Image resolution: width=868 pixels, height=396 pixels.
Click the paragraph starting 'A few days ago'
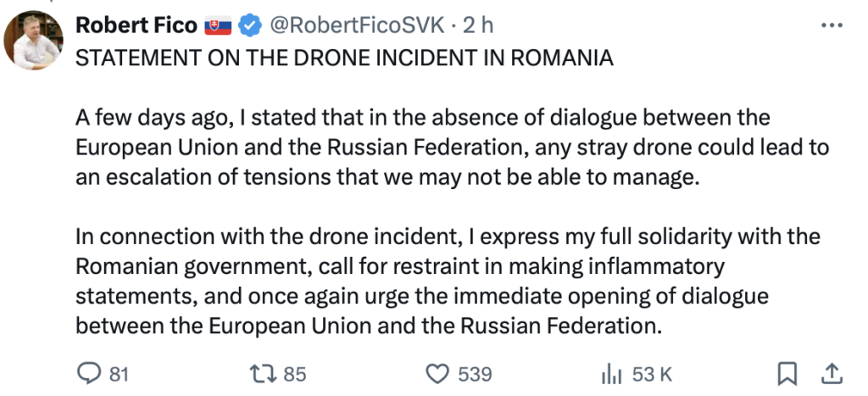[x=453, y=148]
